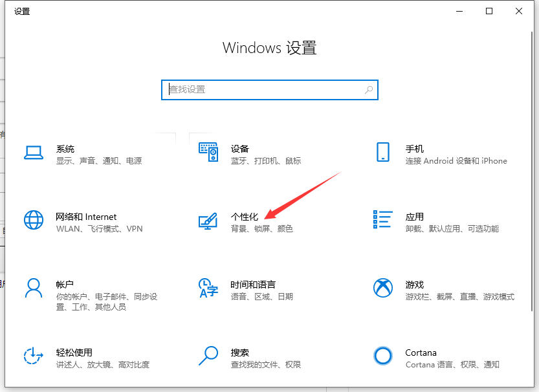This screenshot has width=539, height=392.
Task: Open the Devices keyboard icon
Action: (x=208, y=152)
